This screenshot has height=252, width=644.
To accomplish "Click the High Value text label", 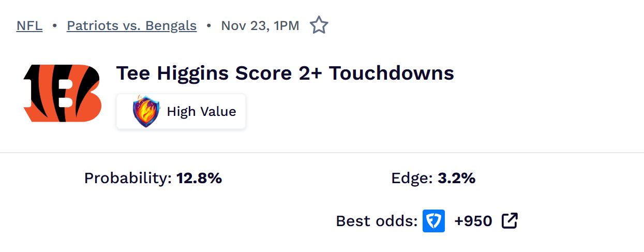I will coord(201,111).
